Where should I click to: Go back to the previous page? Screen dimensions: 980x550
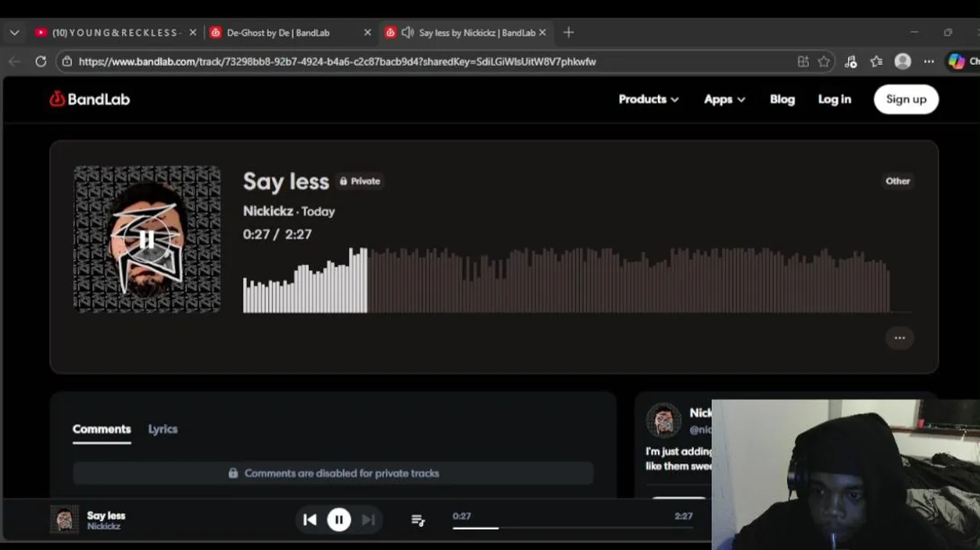[x=15, y=62]
